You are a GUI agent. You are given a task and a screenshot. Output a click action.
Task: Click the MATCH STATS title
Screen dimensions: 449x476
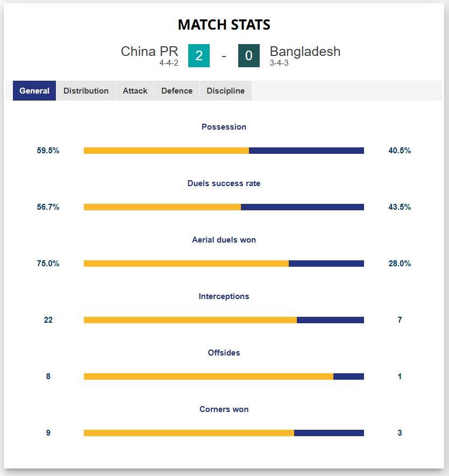coord(224,25)
